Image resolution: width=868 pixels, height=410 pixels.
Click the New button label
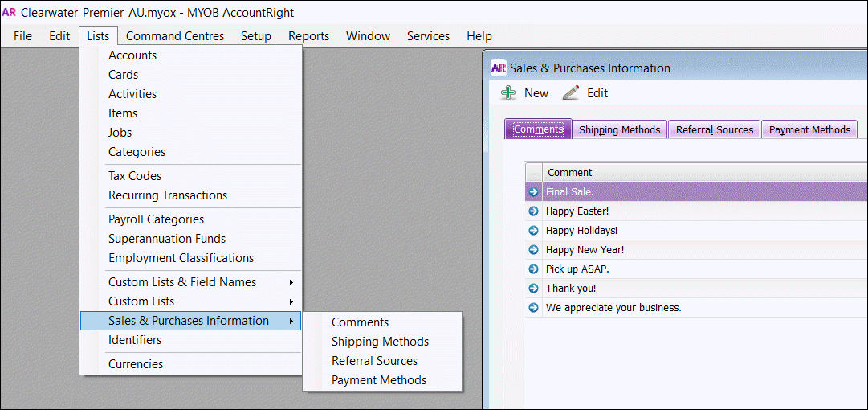point(536,93)
